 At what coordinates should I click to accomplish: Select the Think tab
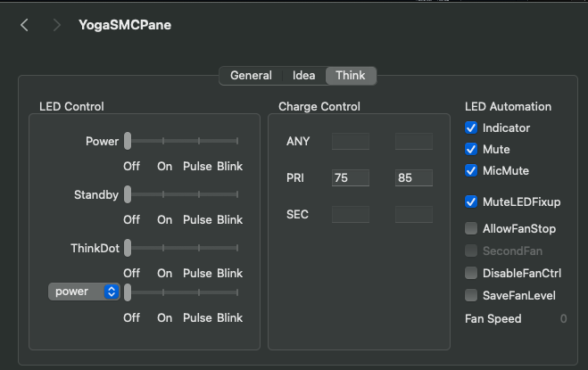pos(351,76)
